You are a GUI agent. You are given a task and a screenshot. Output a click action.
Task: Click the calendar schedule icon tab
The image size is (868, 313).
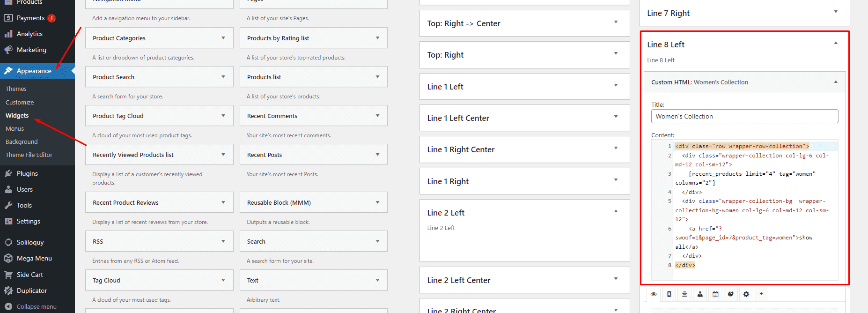pyautogui.click(x=715, y=294)
